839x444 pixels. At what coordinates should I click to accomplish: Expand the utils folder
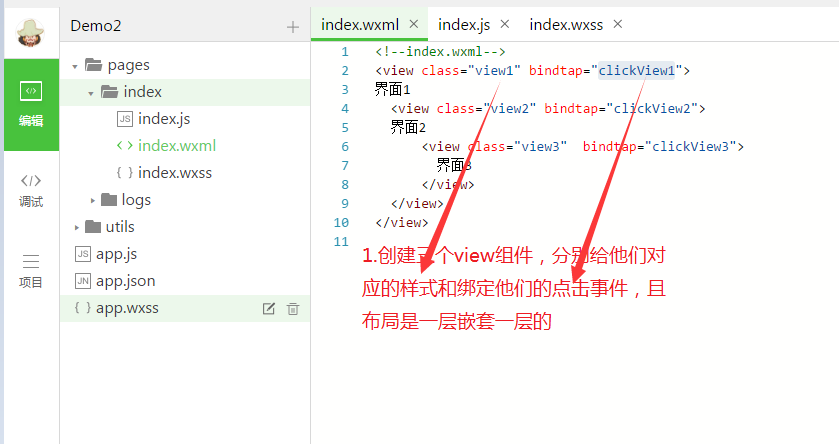[76, 227]
